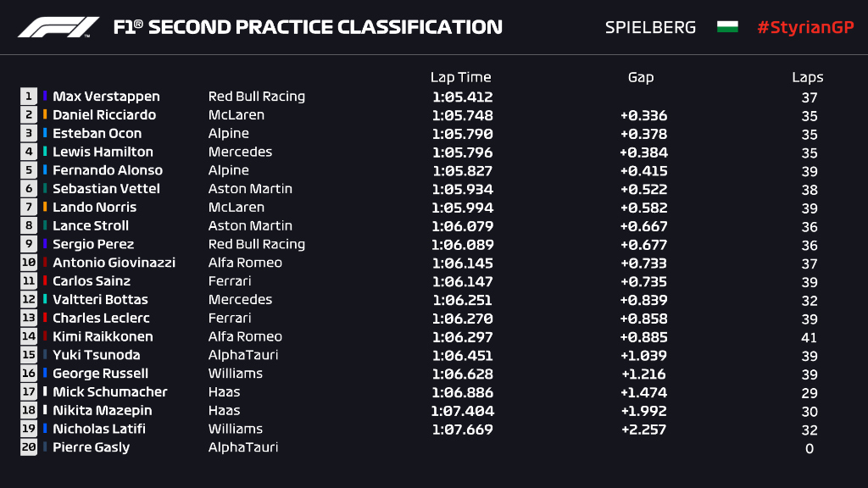
Task: Click the Lap Time column header
Action: click(460, 77)
